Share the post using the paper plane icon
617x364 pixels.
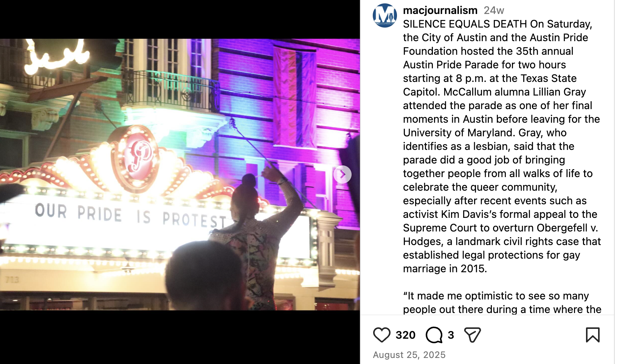[x=472, y=335]
